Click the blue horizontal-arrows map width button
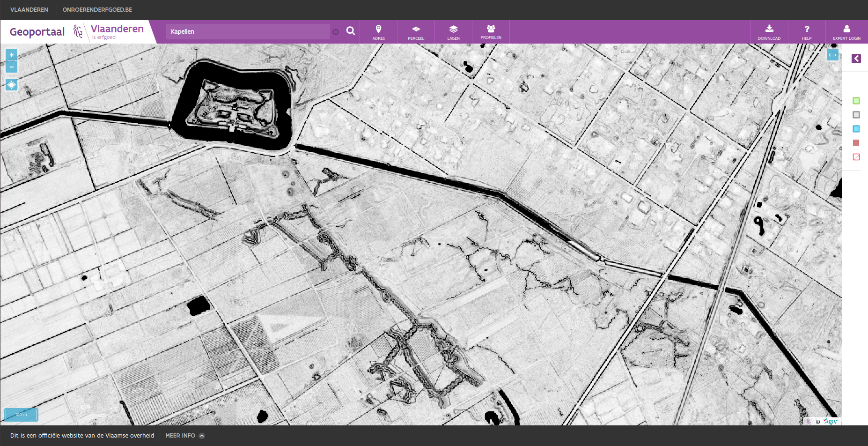868x446 pixels. (832, 55)
